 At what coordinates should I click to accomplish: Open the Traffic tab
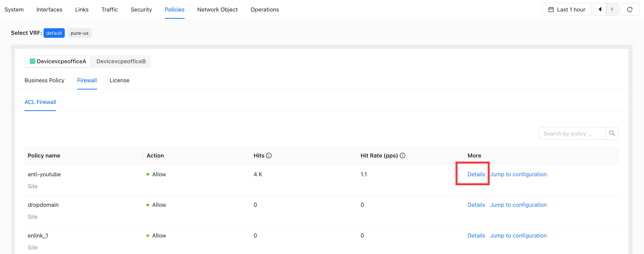109,9
